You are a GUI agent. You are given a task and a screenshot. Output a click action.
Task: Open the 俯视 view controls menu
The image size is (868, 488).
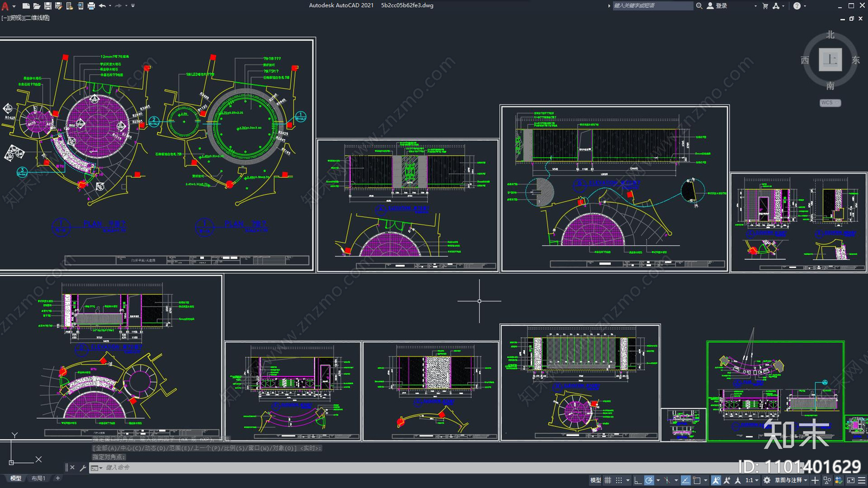click(x=16, y=18)
